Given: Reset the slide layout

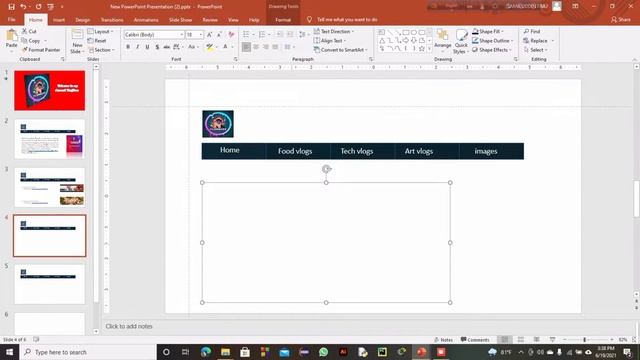Looking at the screenshot, I should tap(97, 41).
